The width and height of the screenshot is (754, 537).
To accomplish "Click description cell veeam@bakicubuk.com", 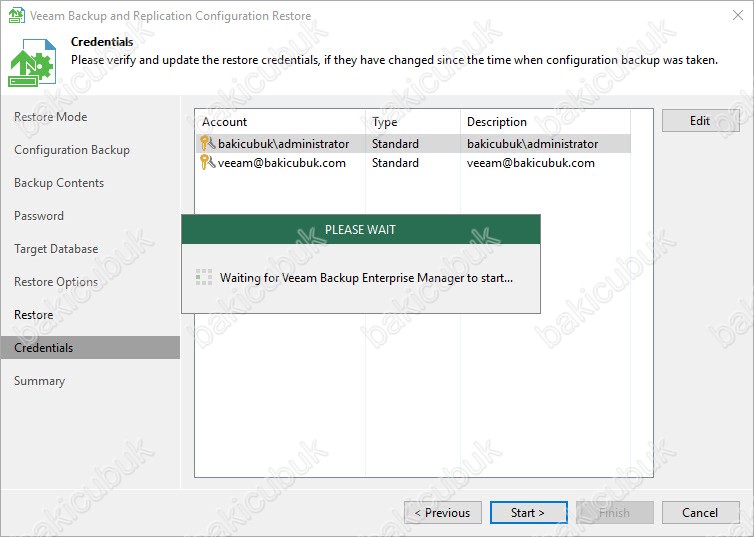I will pyautogui.click(x=530, y=162).
